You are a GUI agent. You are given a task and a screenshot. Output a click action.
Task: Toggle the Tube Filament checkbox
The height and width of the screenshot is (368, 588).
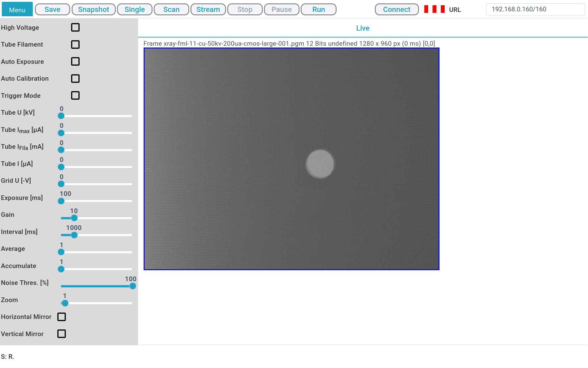75,44
